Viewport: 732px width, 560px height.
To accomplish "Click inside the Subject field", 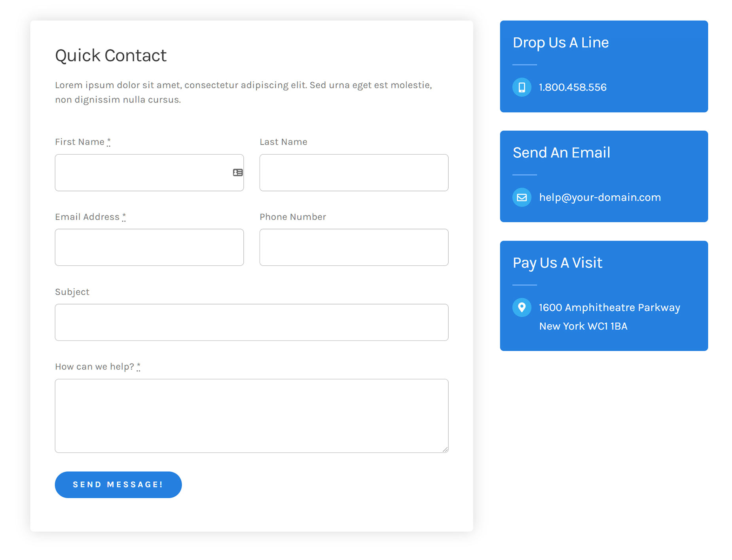I will [x=252, y=322].
